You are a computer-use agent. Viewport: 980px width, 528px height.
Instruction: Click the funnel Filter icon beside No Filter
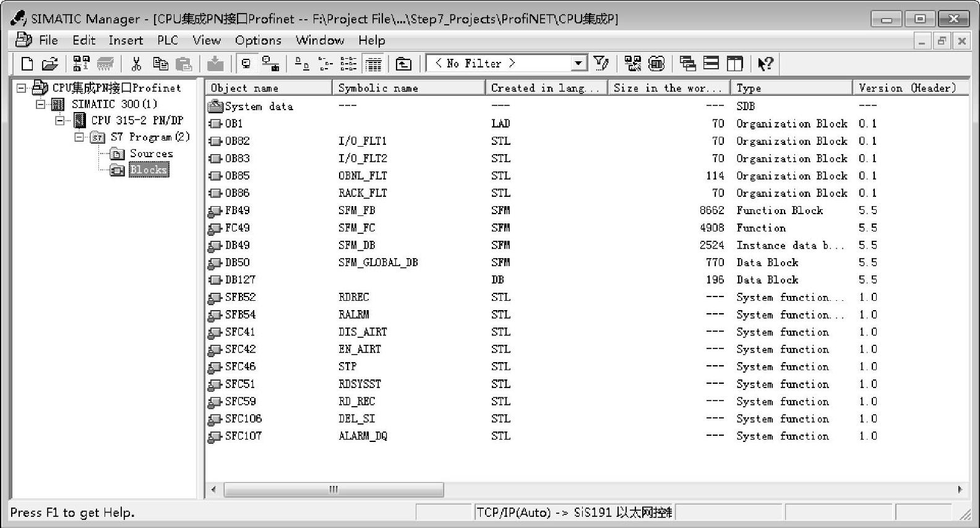(601, 63)
